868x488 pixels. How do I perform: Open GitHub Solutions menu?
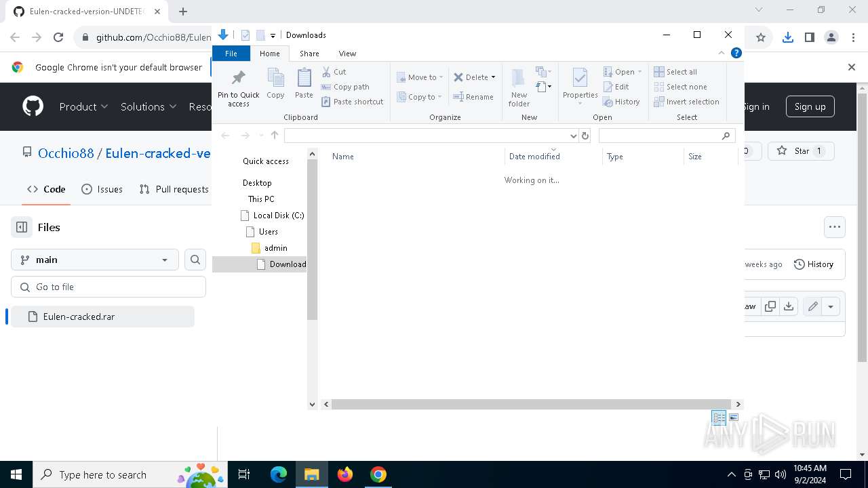coord(149,106)
